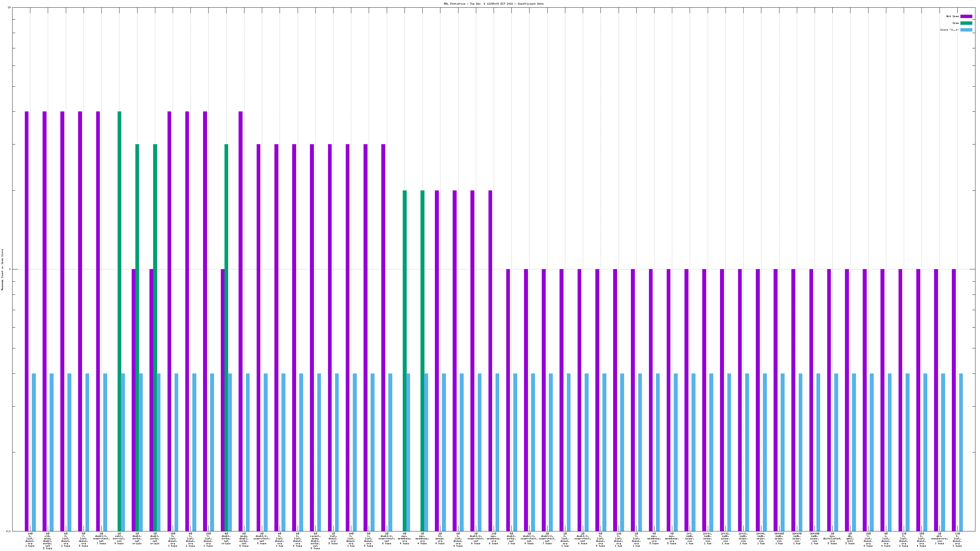Click the x-axis label 2ff01.iadb.isipp.com
Viewport: 980px width, 551px height.
coord(708,538)
